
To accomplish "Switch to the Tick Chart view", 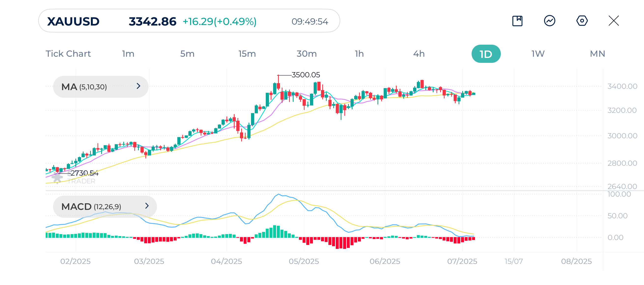I will click(68, 54).
